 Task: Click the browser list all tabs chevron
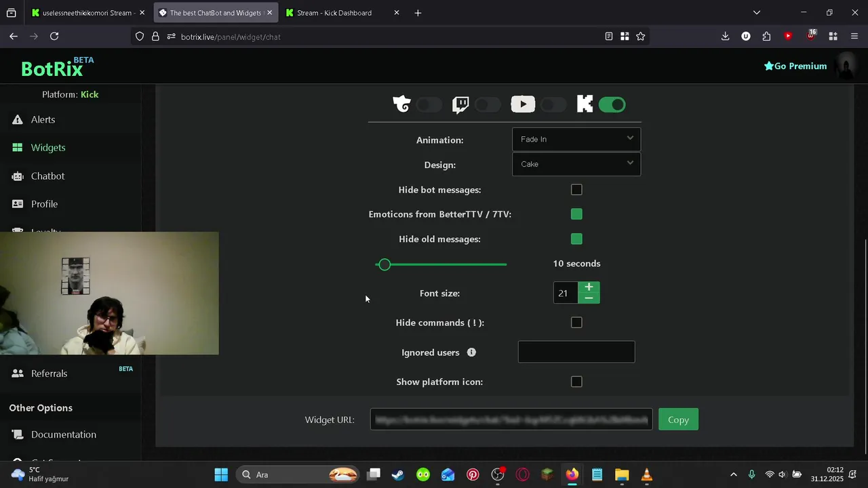(757, 12)
